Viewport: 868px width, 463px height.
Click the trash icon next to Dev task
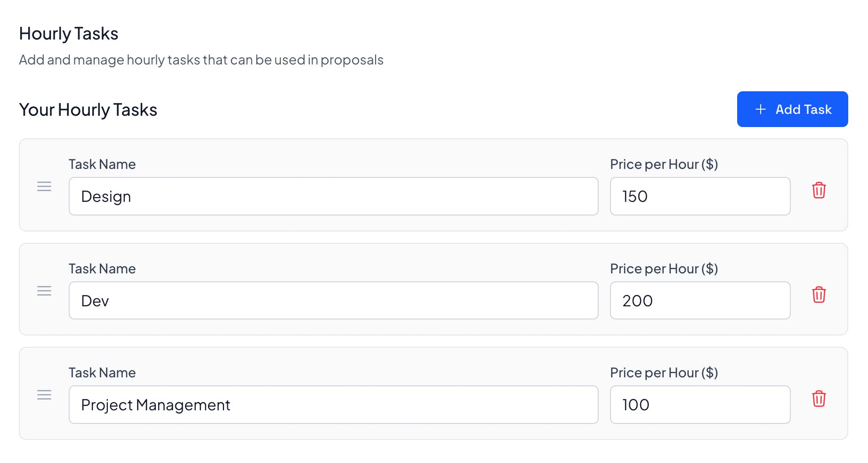coord(819,295)
